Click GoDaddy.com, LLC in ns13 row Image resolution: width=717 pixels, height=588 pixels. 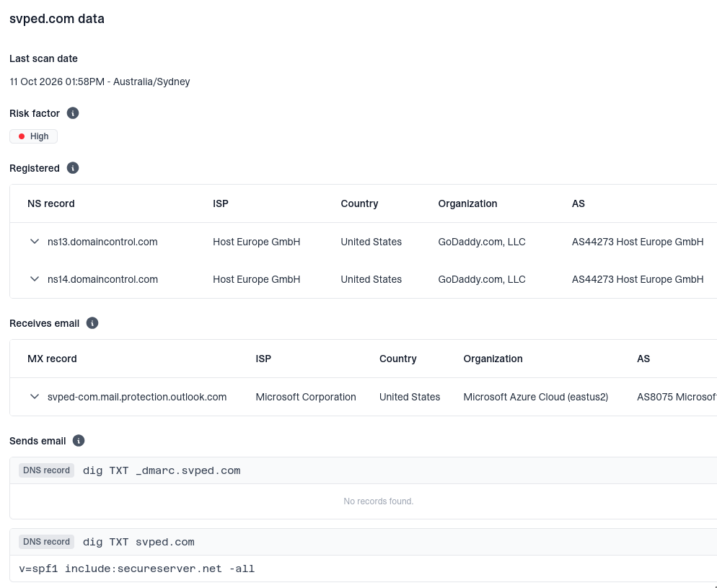click(x=482, y=242)
